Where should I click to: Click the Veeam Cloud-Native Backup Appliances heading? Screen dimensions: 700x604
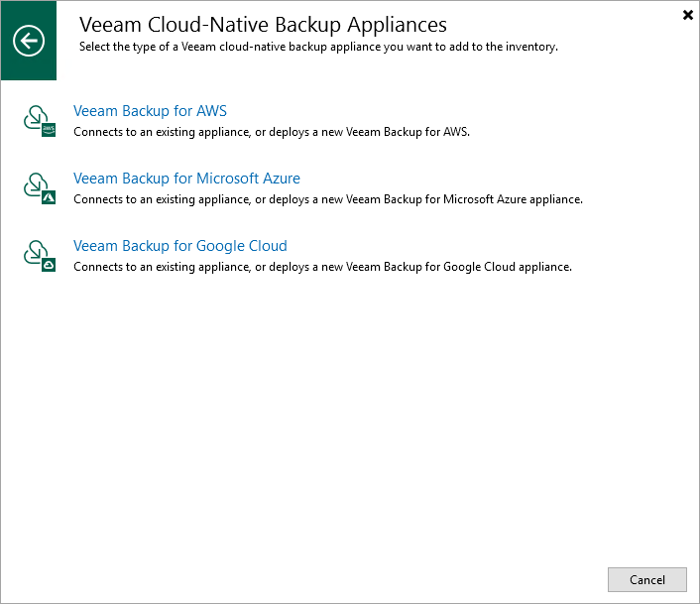coord(263,25)
